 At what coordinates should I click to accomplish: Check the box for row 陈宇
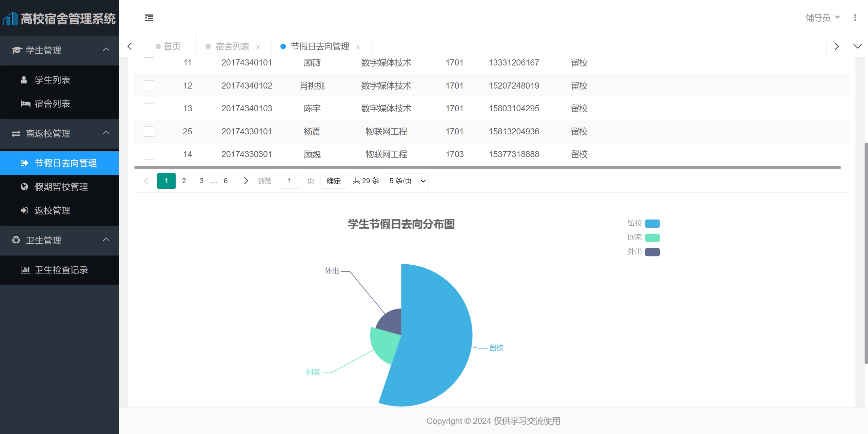tap(149, 109)
